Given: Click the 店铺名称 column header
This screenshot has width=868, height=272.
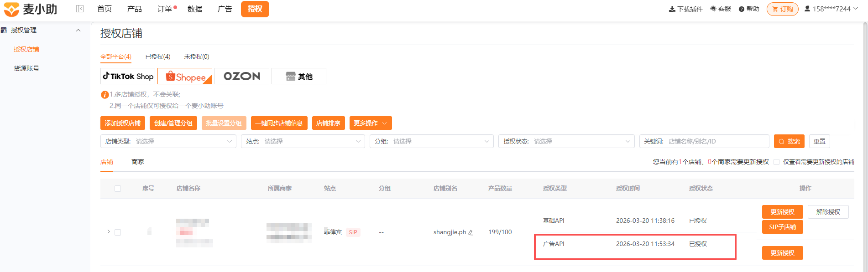Looking at the screenshot, I should click(188, 189).
